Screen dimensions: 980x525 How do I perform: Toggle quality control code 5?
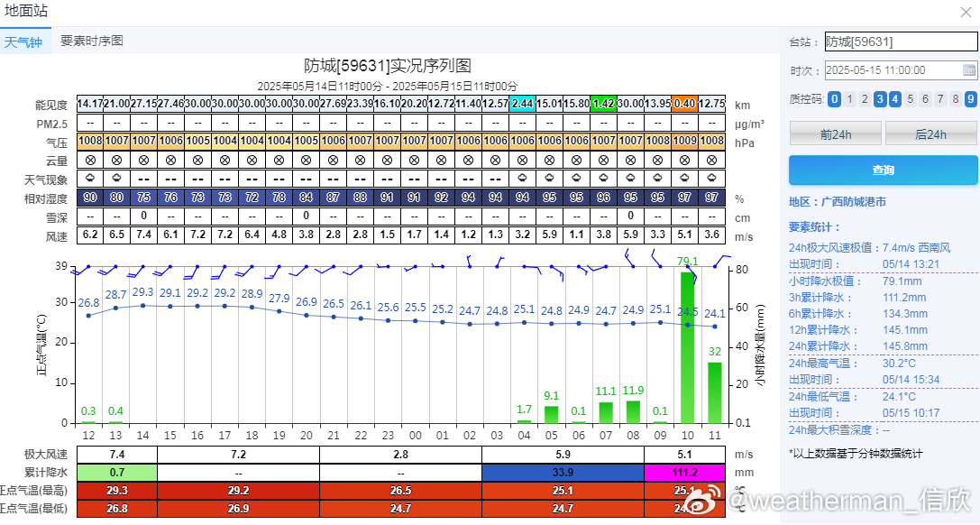[x=910, y=98]
